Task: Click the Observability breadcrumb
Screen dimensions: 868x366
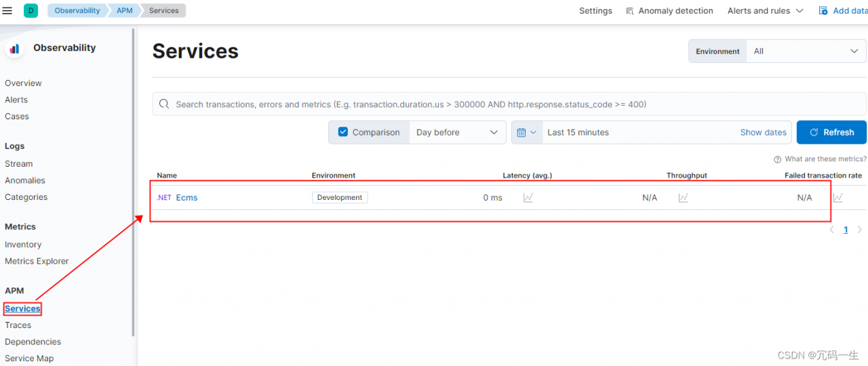Action: click(x=77, y=11)
